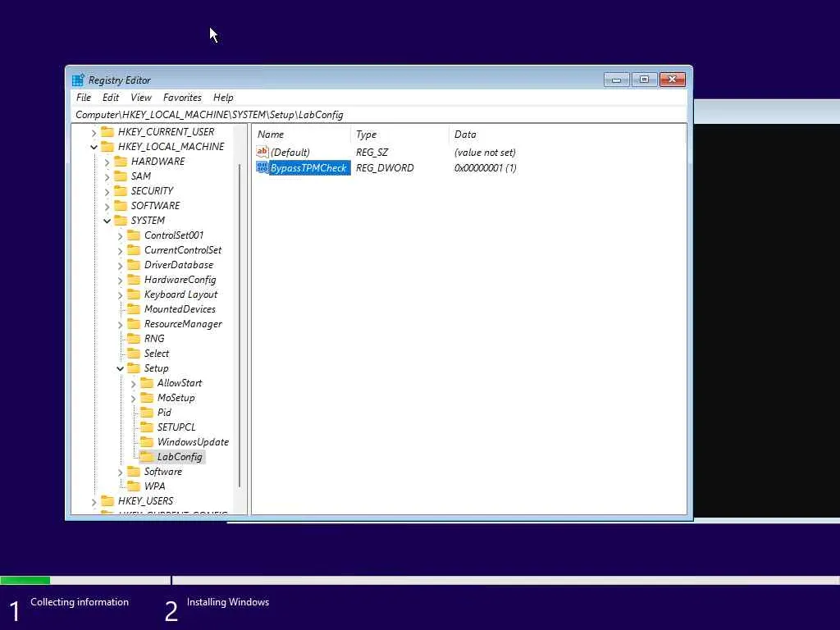Click the HARDWARE folder icon

[x=121, y=162]
